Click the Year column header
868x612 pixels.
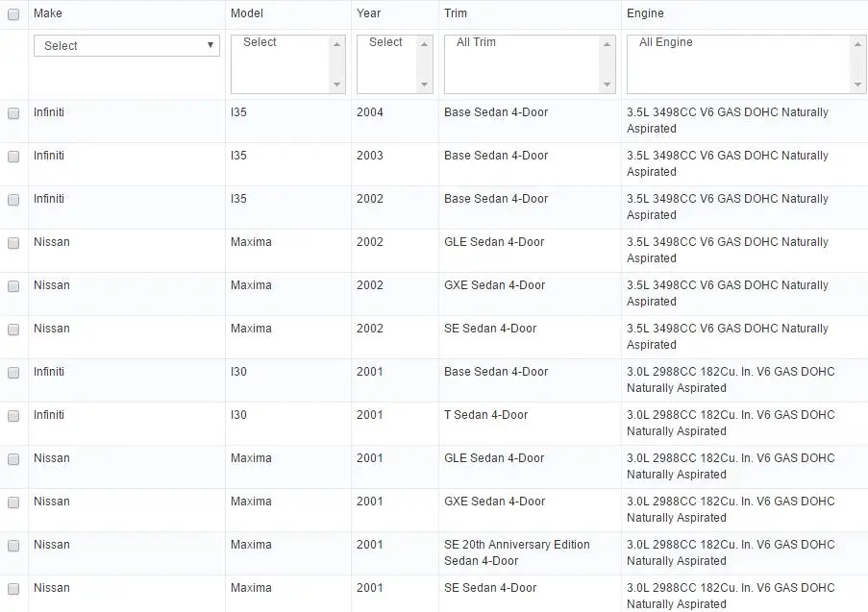pos(369,13)
